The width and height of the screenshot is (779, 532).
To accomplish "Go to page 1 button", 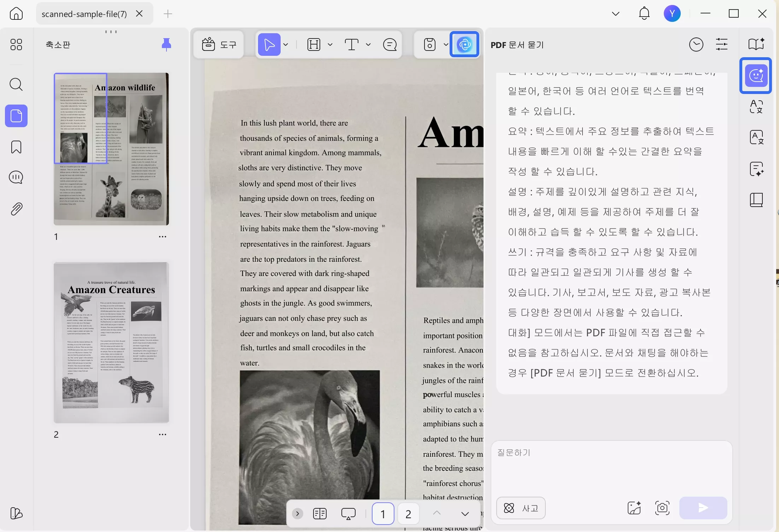I will click(383, 514).
